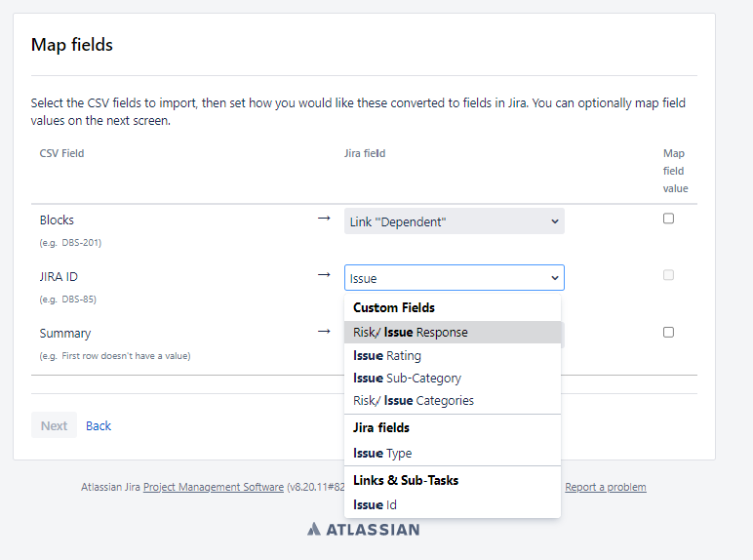The width and height of the screenshot is (753, 560).
Task: Click the disabled JIRA ID map value checkbox
Action: pos(668,275)
